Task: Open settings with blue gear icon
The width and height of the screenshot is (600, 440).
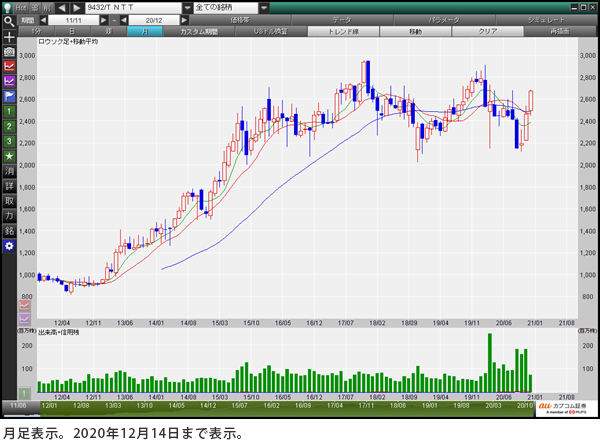Action: [x=9, y=246]
